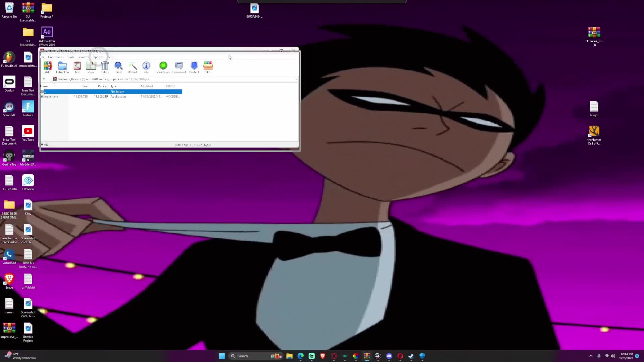This screenshot has height=362, width=644.
Task: Open Discord from the taskbar
Action: [389, 356]
